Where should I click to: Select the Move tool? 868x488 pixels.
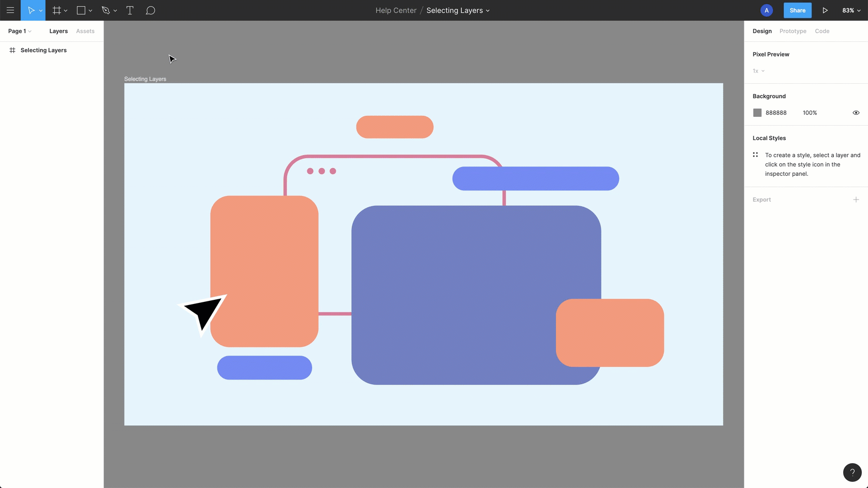(30, 10)
